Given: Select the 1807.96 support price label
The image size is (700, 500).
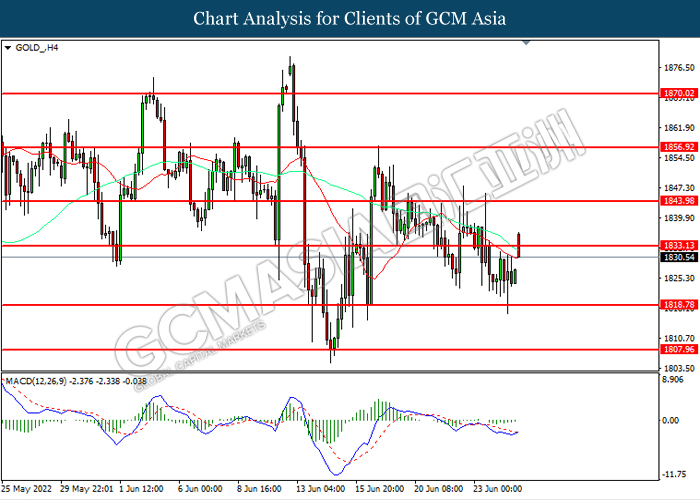Looking at the screenshot, I should tap(679, 350).
